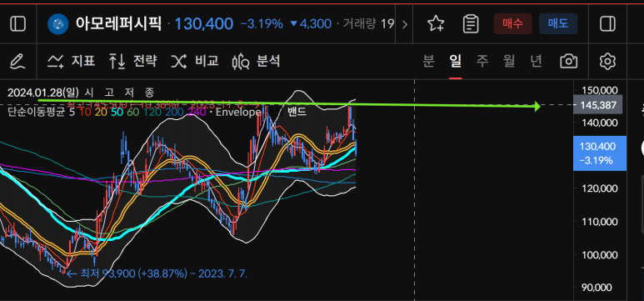
Task: Open chart settings gear icon
Action: click(607, 61)
